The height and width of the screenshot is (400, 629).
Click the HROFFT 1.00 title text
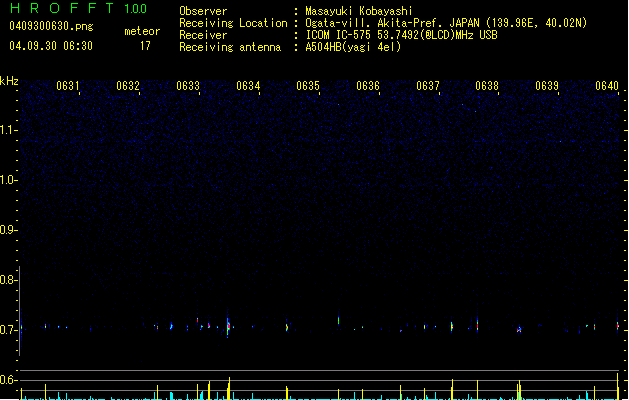[x=79, y=8]
